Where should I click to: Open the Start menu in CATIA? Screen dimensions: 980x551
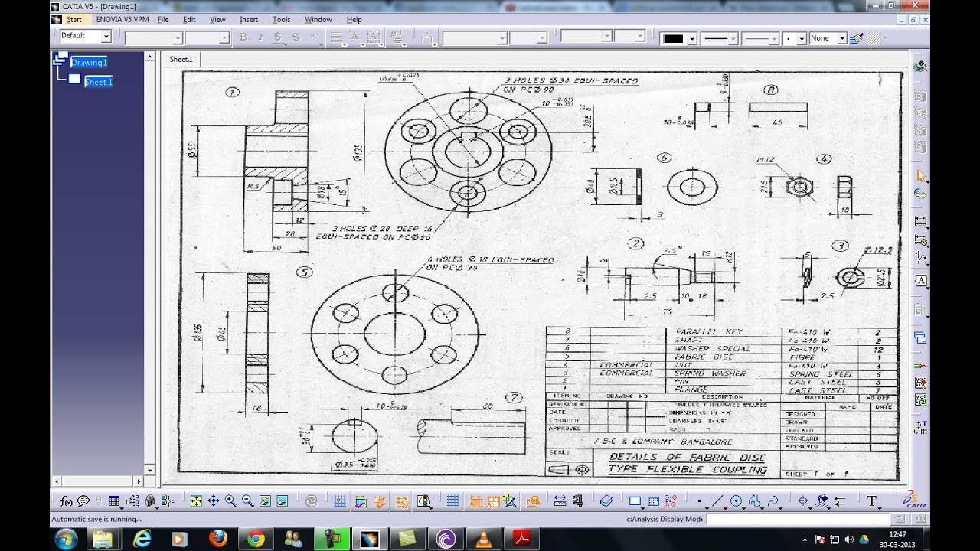point(74,19)
